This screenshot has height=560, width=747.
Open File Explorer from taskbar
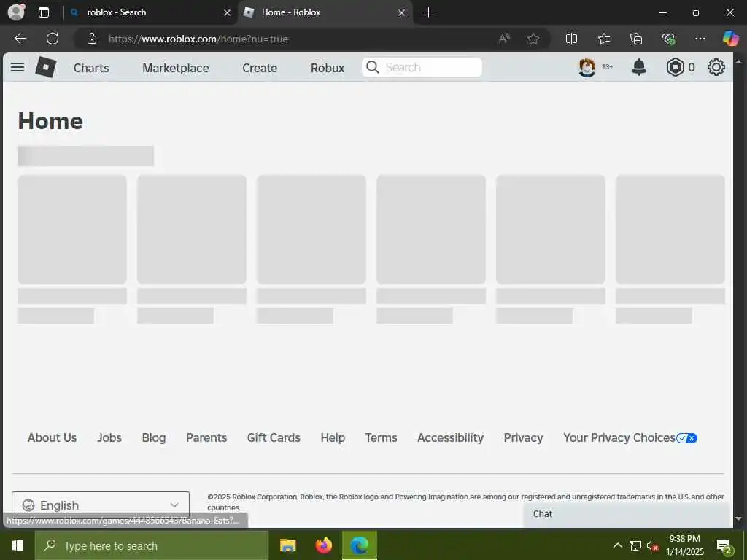coord(287,545)
